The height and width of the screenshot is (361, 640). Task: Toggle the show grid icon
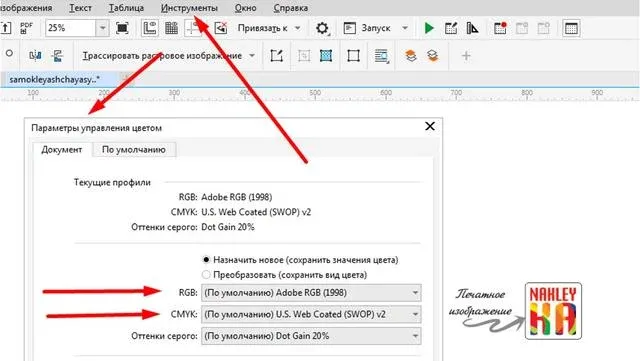pos(171,28)
